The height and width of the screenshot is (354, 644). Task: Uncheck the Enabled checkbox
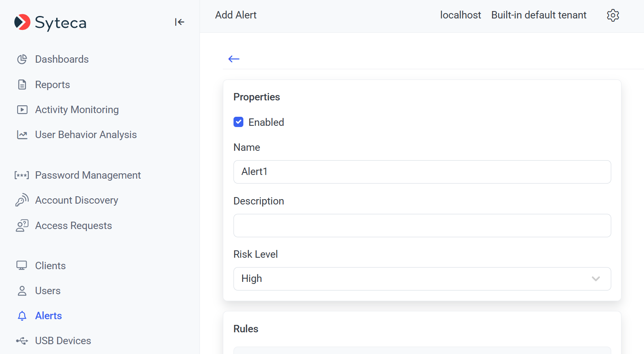(238, 122)
